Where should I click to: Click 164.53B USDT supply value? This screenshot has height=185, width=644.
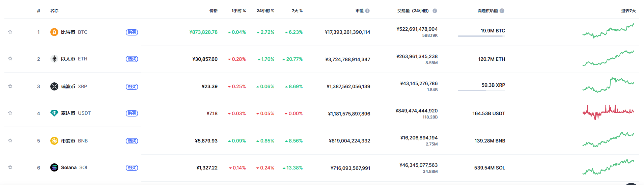pyautogui.click(x=489, y=113)
